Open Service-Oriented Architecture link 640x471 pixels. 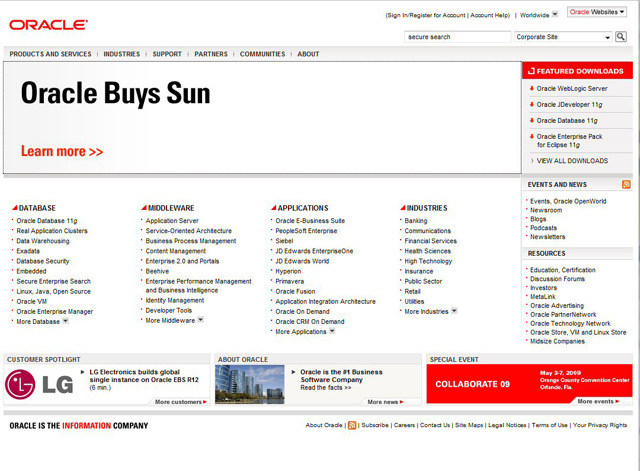pyautogui.click(x=189, y=231)
